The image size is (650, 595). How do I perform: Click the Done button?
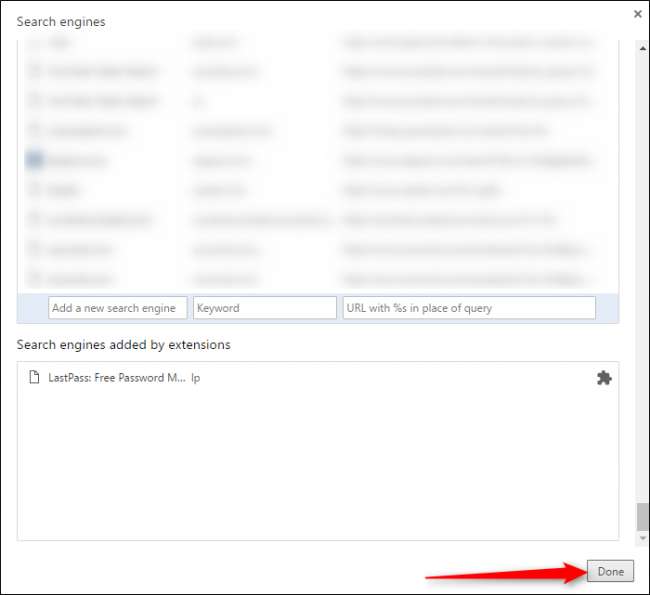click(x=610, y=571)
